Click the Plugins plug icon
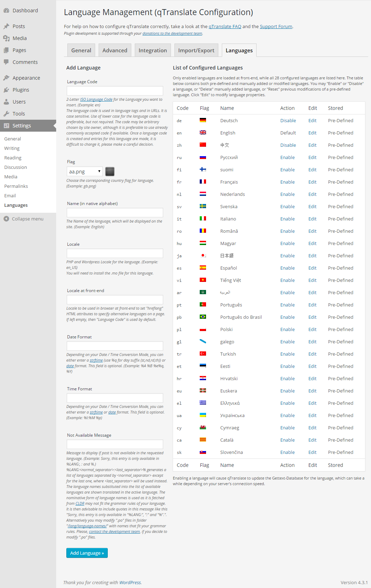This screenshot has width=371, height=588. point(6,90)
